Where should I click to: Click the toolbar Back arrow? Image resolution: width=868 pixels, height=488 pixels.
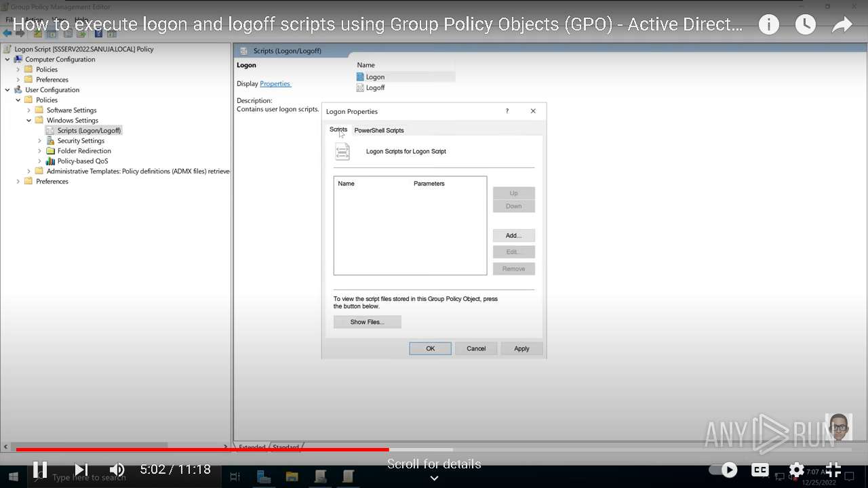pyautogui.click(x=7, y=33)
